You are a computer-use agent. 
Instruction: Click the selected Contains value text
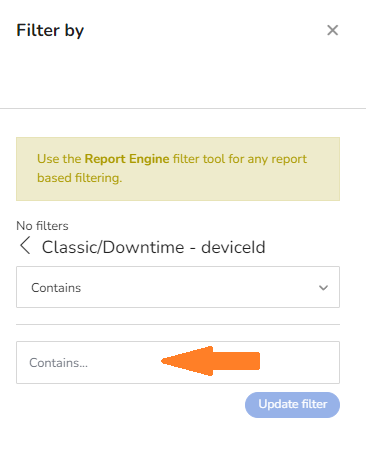pos(56,288)
